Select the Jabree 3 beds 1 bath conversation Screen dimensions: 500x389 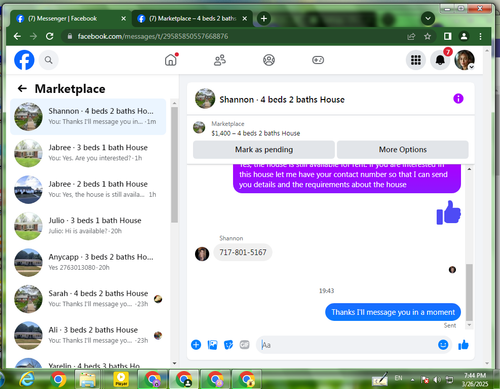click(x=88, y=153)
